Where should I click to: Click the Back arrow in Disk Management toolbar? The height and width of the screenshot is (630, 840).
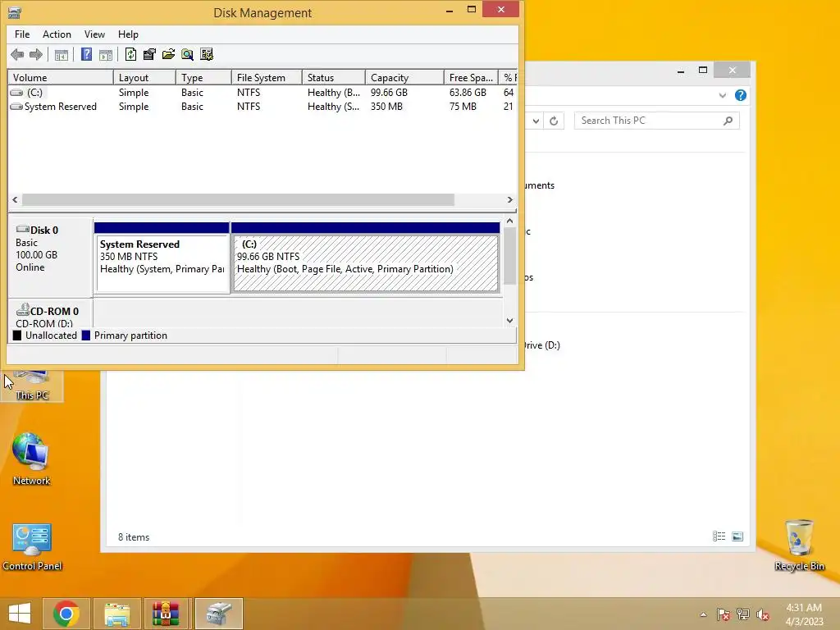point(17,54)
